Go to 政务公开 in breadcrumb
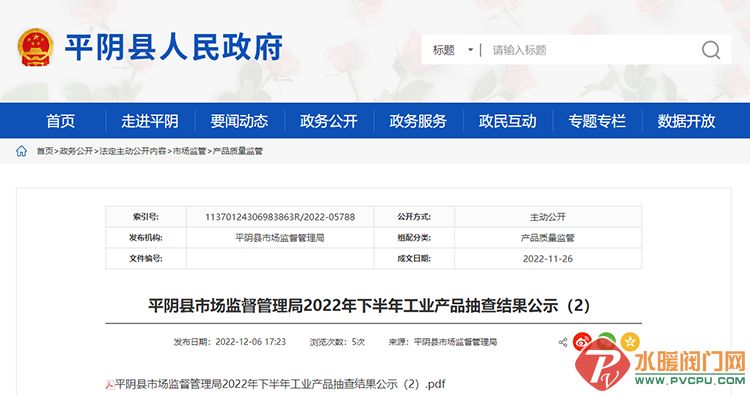Viewport: 750px width, 395px height. [x=76, y=151]
